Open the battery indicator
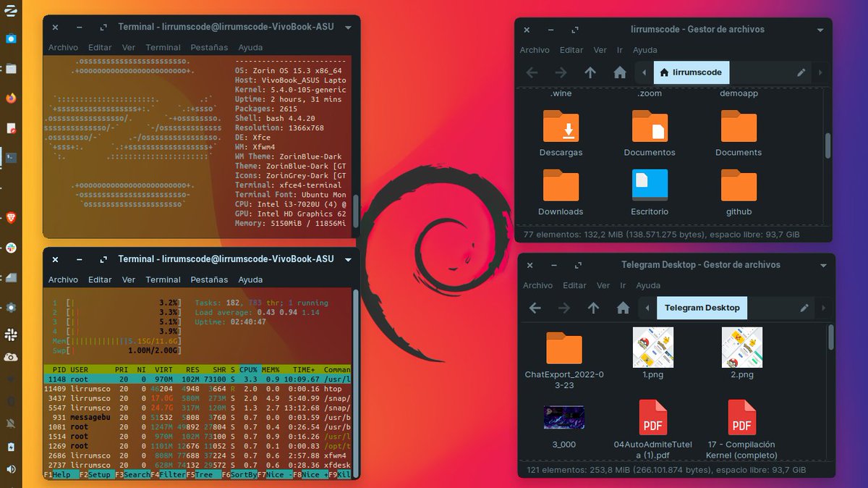 tap(10, 447)
